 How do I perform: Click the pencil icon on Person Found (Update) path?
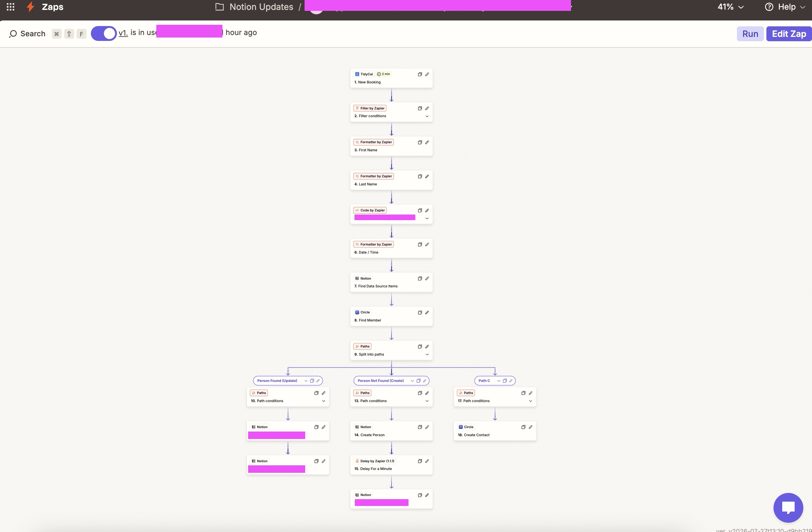click(x=318, y=381)
